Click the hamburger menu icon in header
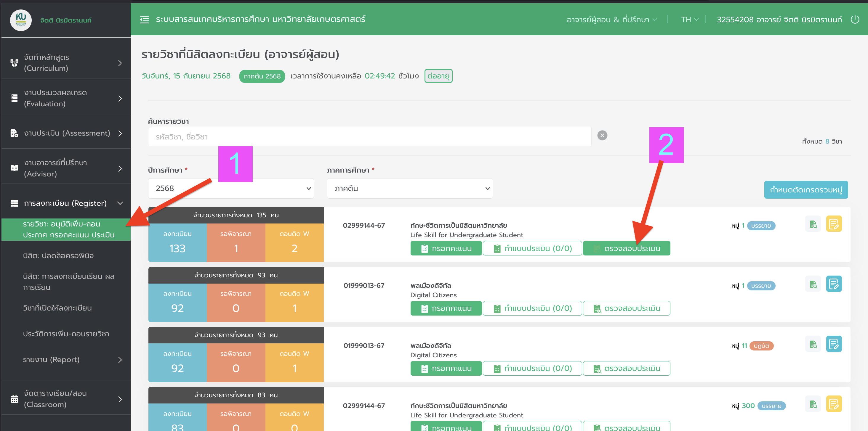This screenshot has width=868, height=431. tap(144, 20)
